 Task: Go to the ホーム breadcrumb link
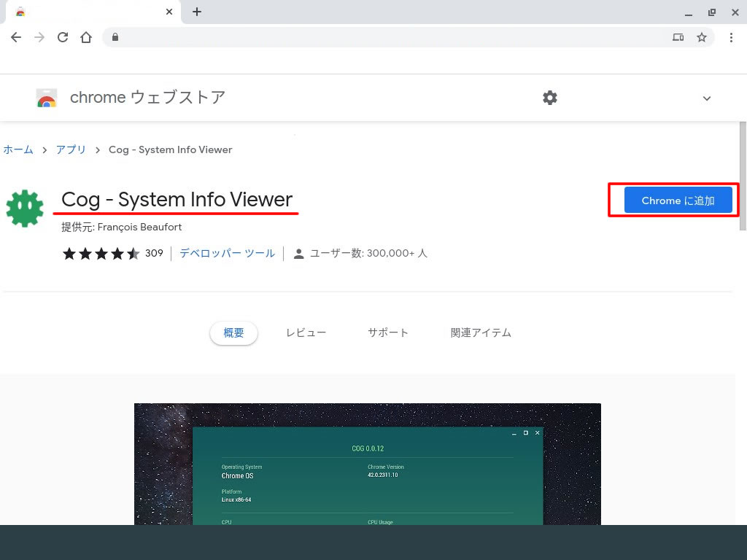(18, 149)
